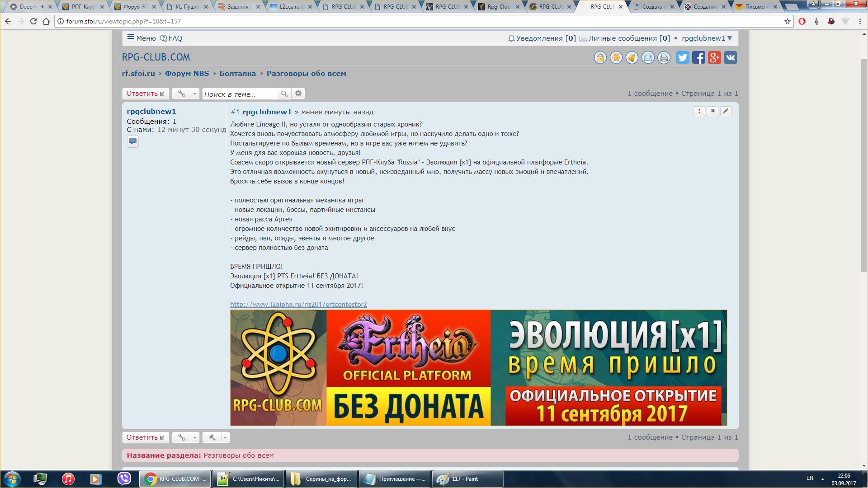868x488 pixels.
Task: Share the topic on Twitter
Action: click(683, 57)
